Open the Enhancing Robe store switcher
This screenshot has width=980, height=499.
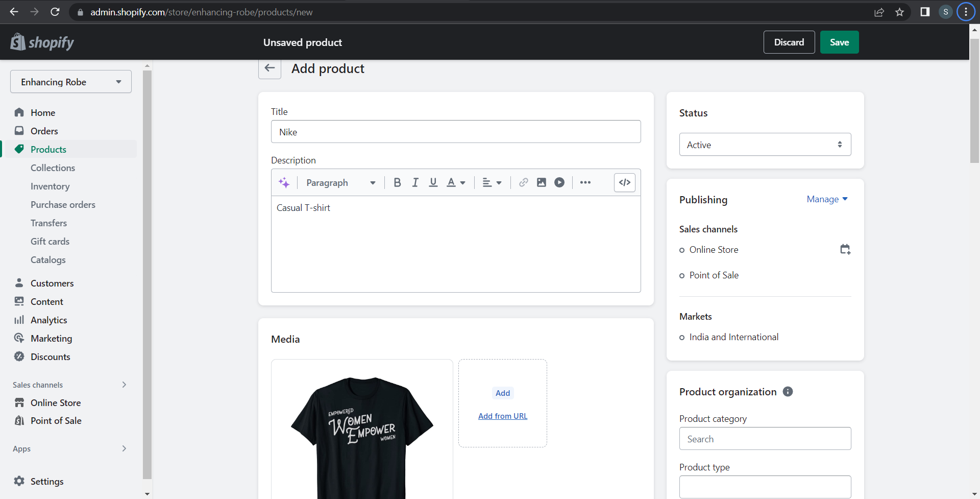(71, 82)
